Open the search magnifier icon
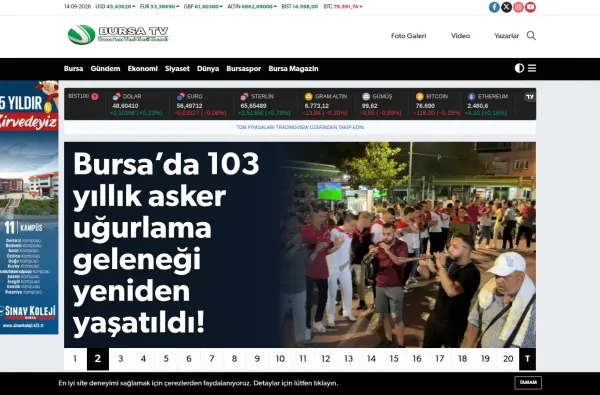 coord(531,36)
